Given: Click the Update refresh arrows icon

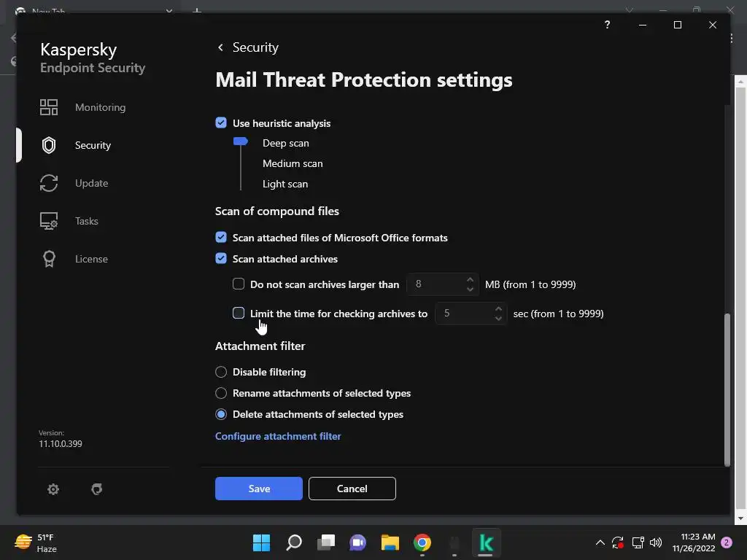Looking at the screenshot, I should coord(49,183).
